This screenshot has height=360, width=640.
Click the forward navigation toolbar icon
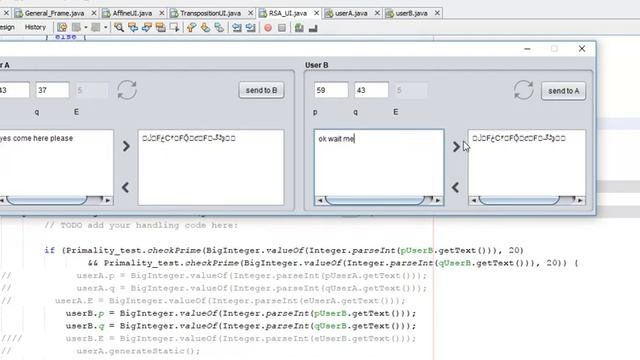pos(96,27)
